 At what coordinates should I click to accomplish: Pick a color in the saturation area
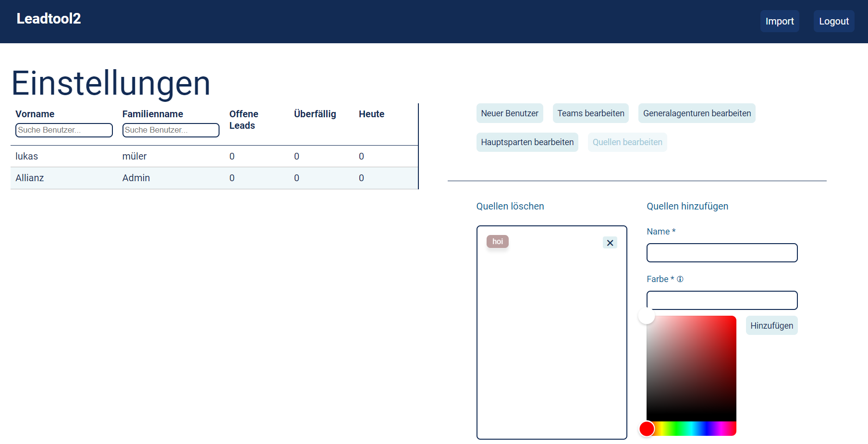click(x=691, y=369)
